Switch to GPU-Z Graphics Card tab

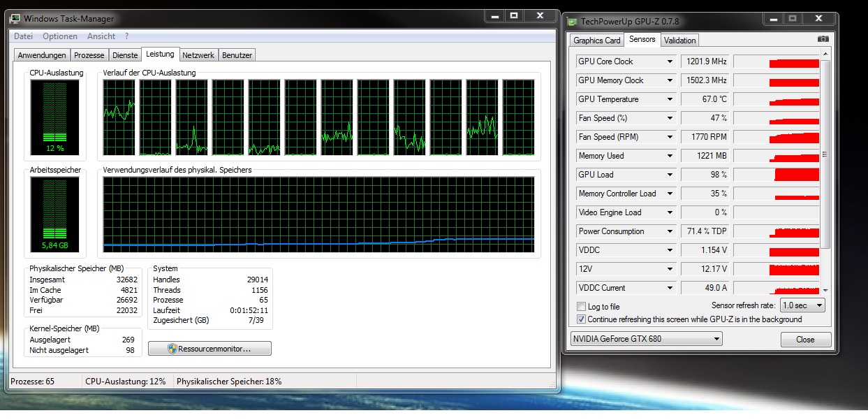597,41
